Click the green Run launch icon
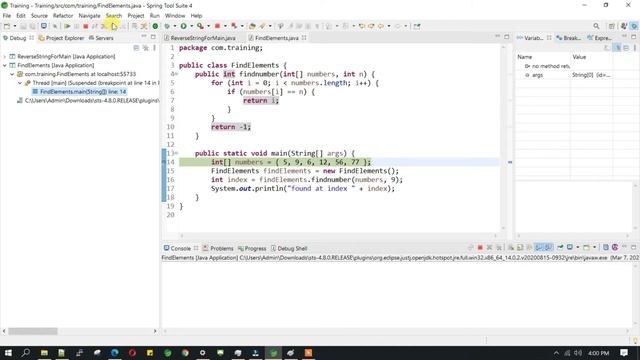Image resolution: width=640 pixels, height=360 pixels. (183, 26)
